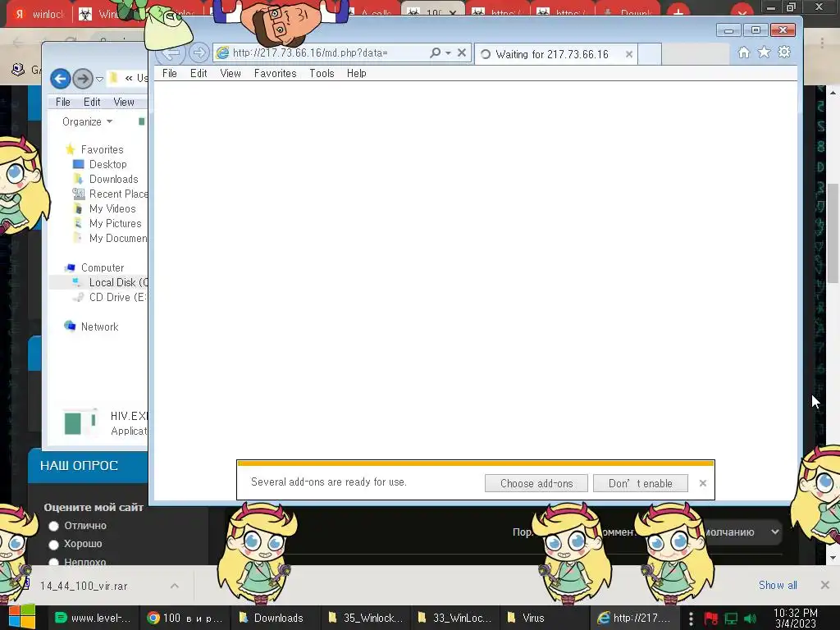Stop loading with address bar X button
The height and width of the screenshot is (630, 840).
[462, 52]
